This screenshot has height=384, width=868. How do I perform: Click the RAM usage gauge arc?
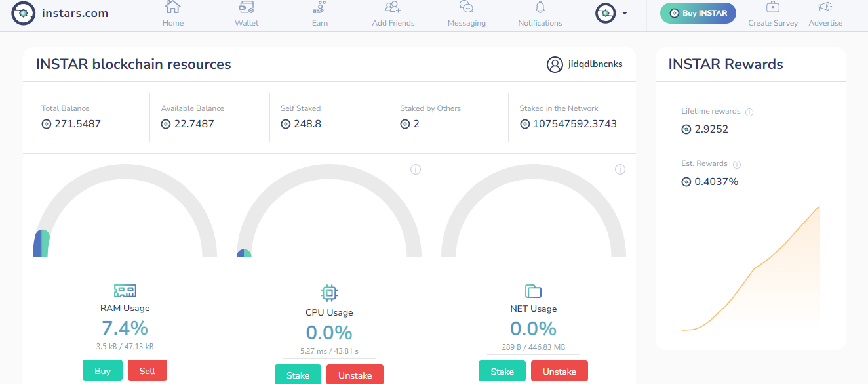point(125,210)
